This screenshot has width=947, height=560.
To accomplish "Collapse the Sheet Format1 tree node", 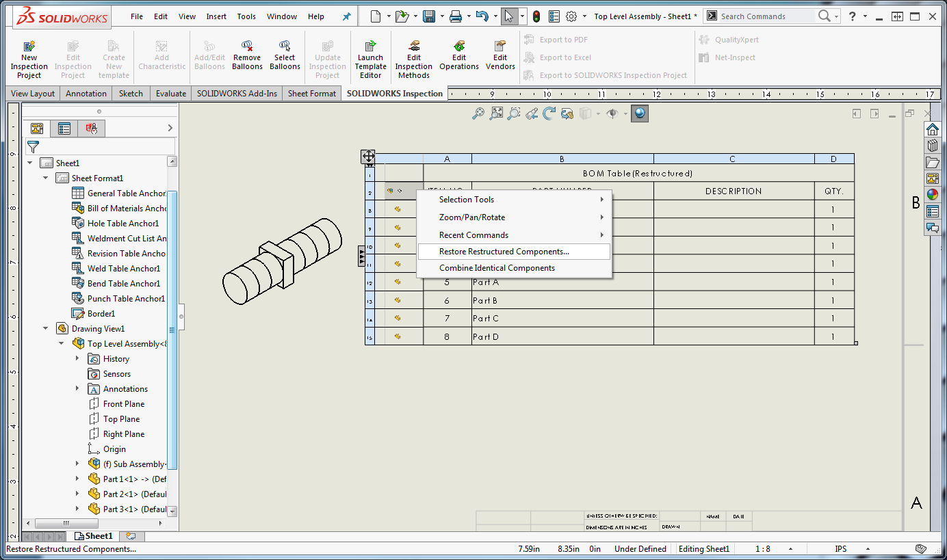I will [x=46, y=178].
